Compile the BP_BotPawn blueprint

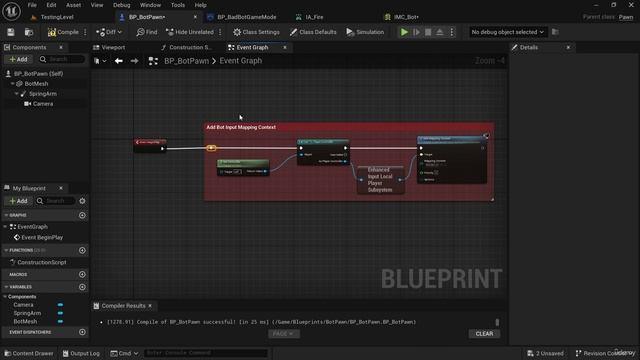coord(63,32)
